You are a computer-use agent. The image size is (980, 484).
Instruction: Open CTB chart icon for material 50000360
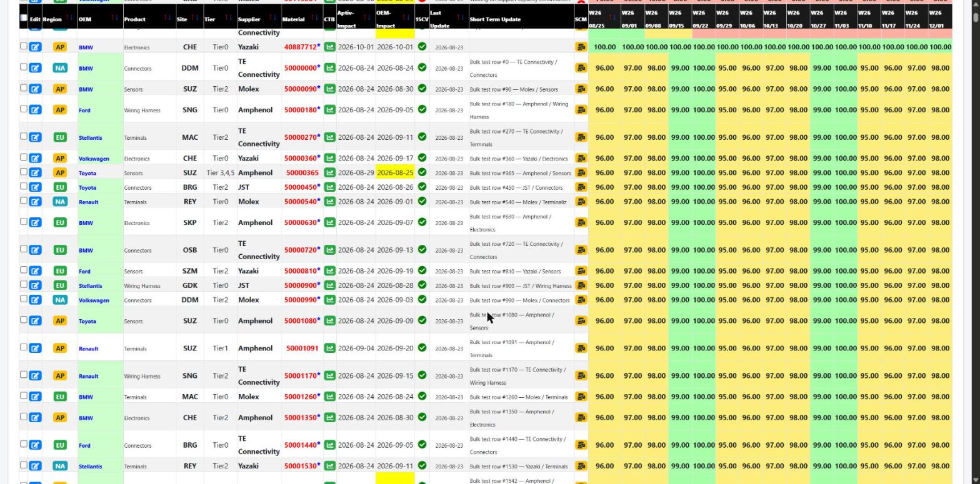329,159
